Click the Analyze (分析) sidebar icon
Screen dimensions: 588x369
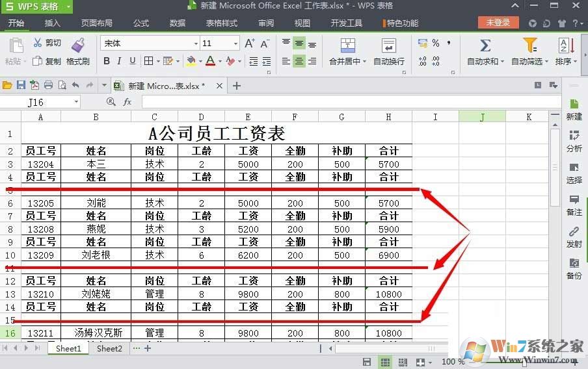(574, 135)
